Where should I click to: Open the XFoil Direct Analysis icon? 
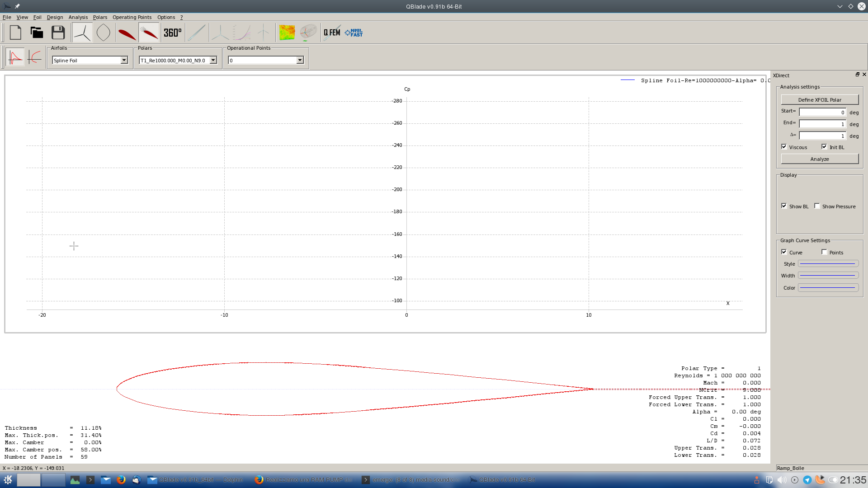149,33
